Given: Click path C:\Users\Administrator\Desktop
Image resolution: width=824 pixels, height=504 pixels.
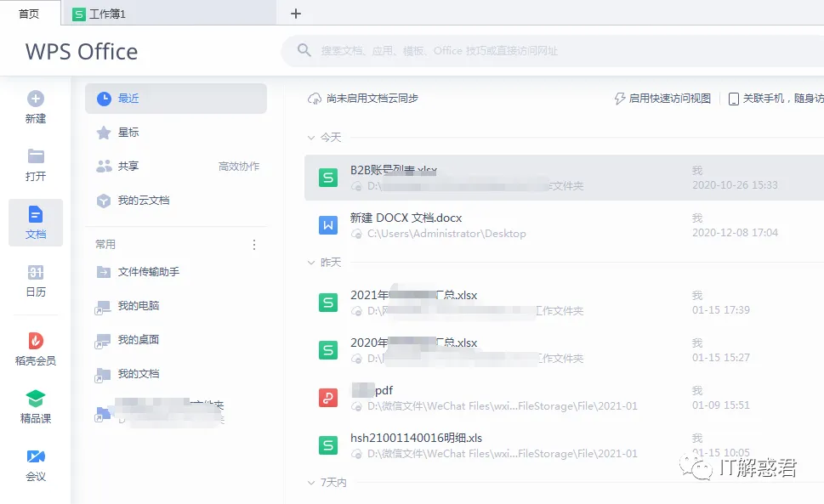Looking at the screenshot, I should (x=446, y=234).
